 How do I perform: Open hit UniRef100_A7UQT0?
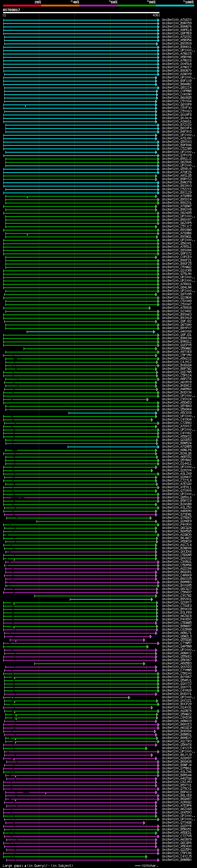point(177,20)
